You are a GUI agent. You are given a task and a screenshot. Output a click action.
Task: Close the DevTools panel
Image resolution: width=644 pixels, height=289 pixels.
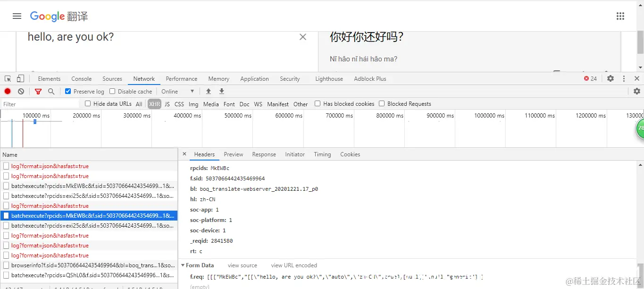pos(637,78)
